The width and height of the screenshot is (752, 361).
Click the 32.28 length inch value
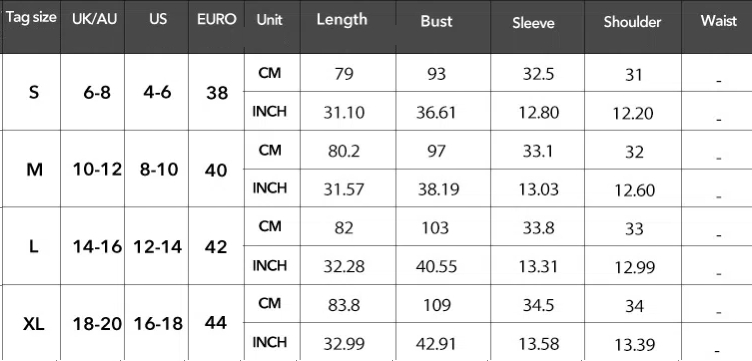pyautogui.click(x=344, y=266)
